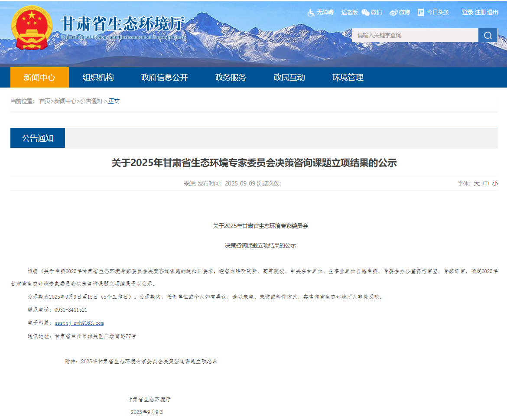The image size is (507, 420).
Task: Click the Toutiao news icon
Action: click(x=421, y=13)
